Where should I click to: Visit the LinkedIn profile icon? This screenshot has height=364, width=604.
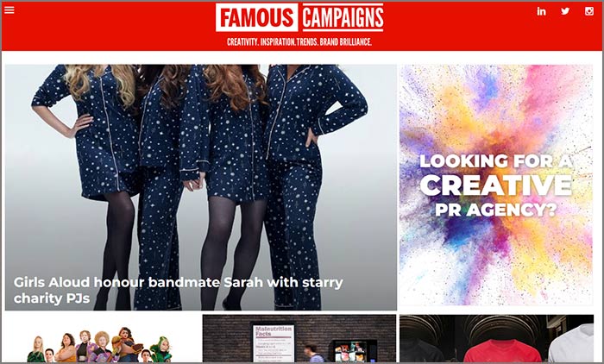pos(541,11)
